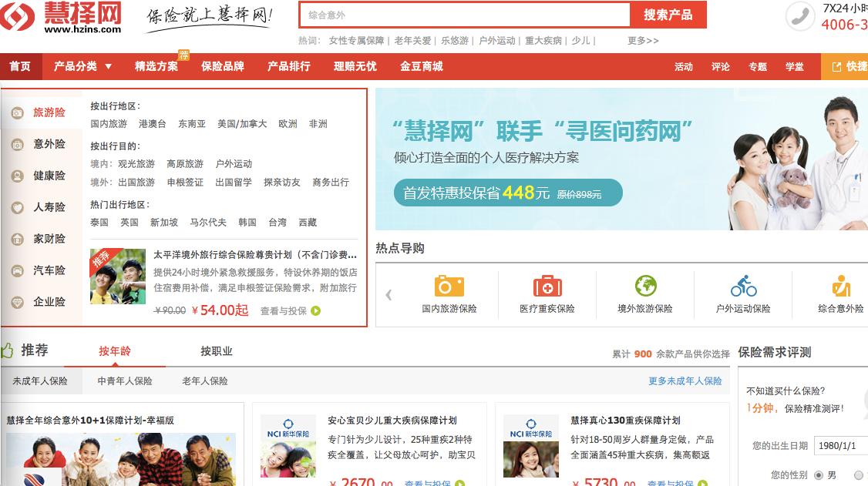Choose 出国留学 travel purpose
Image resolution: width=868 pixels, height=486 pixels.
234,183
